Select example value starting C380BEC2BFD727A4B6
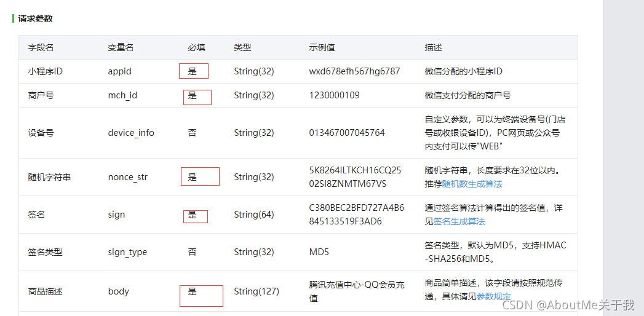644x316 pixels. pyautogui.click(x=357, y=215)
